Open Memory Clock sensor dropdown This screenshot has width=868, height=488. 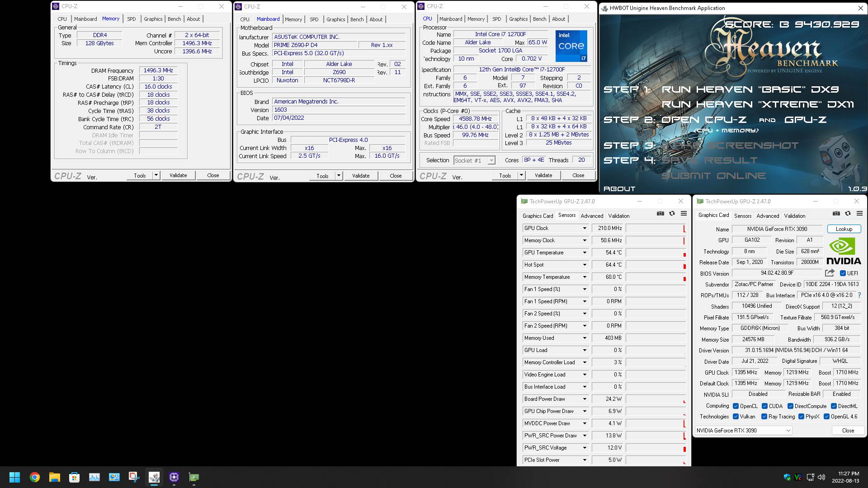coord(584,240)
